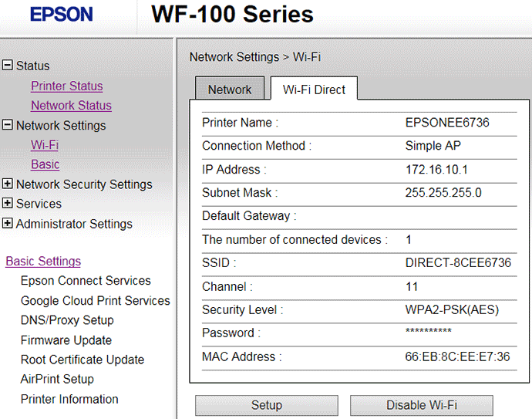Viewport: 532px width, 419px height.
Task: Open Epson Connect Services
Action: [x=86, y=281]
